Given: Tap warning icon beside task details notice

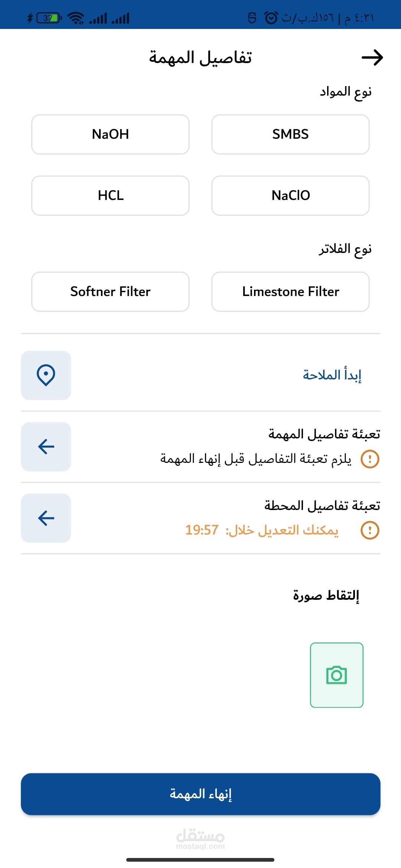Looking at the screenshot, I should pyautogui.click(x=370, y=459).
